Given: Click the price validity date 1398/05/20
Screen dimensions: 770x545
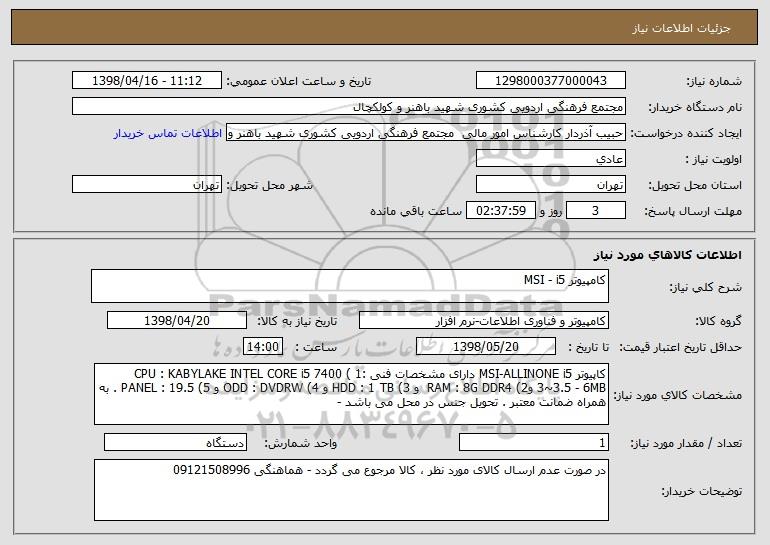Looking at the screenshot, I should coord(486,347).
